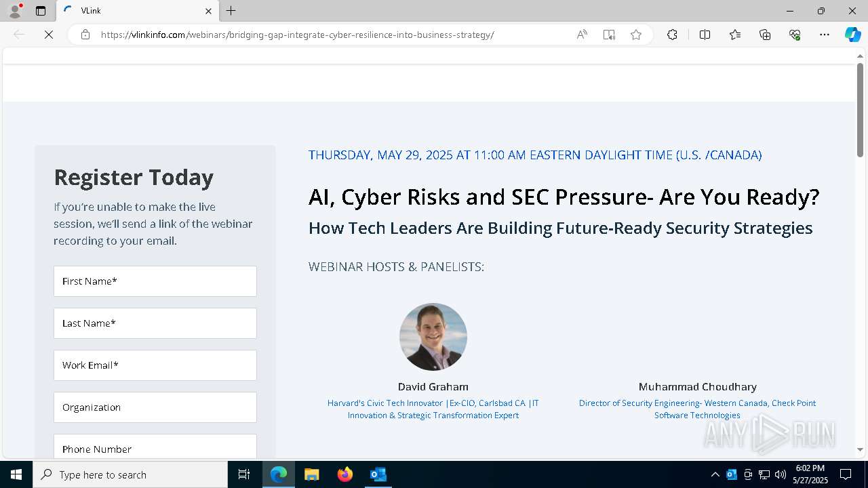Open the Extensions puzzle icon
Screen dimensions: 868x488
672,35
